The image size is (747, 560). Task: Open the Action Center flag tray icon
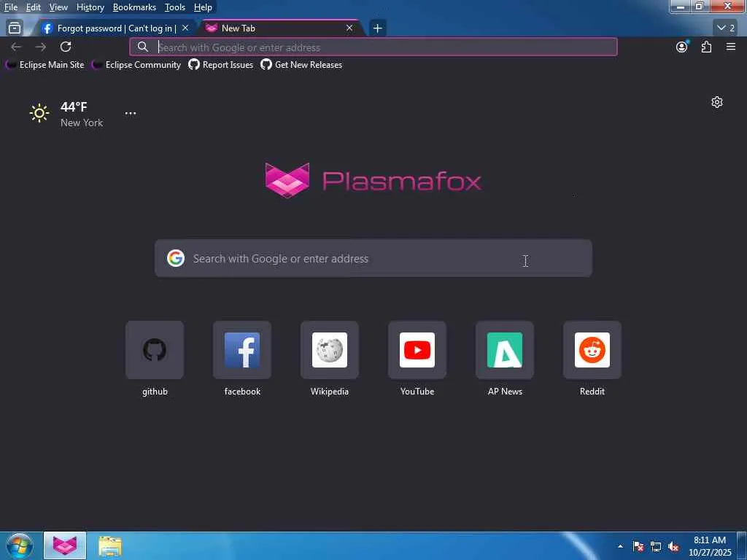tap(638, 546)
